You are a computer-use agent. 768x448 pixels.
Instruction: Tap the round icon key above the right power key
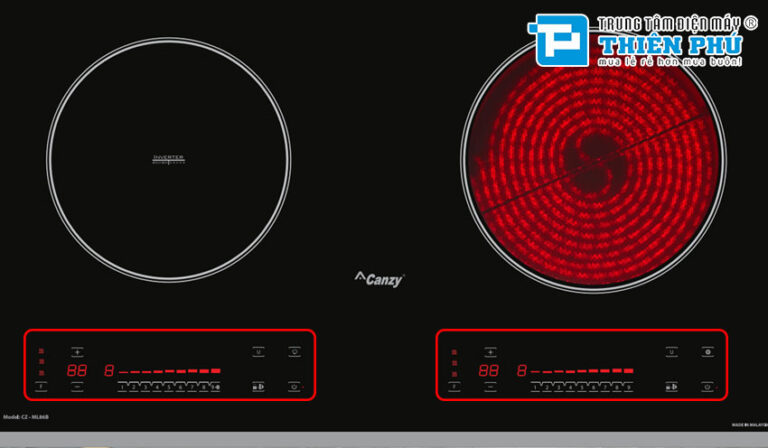pyautogui.click(x=708, y=352)
